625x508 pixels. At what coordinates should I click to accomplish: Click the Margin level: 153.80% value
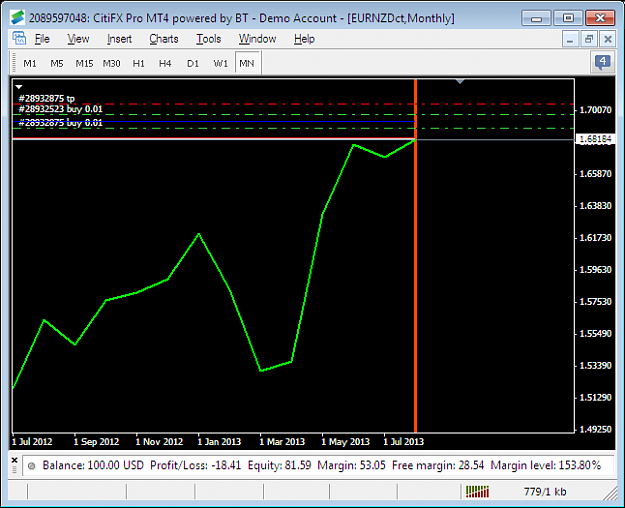(545, 465)
